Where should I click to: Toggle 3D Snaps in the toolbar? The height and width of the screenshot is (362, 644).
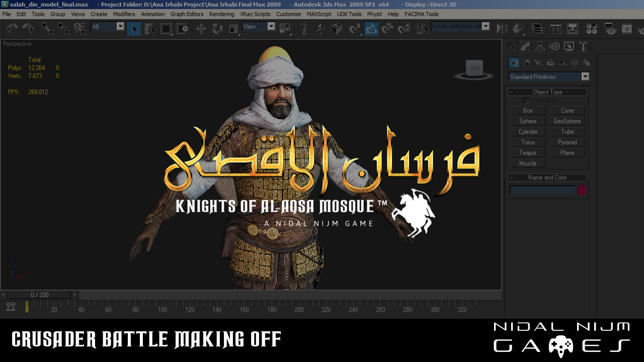point(355,29)
